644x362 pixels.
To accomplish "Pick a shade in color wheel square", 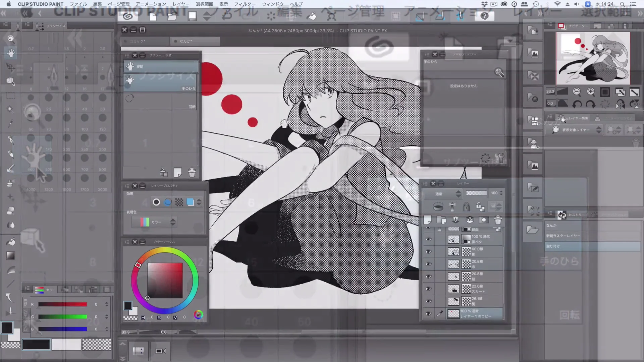I will [x=165, y=281].
